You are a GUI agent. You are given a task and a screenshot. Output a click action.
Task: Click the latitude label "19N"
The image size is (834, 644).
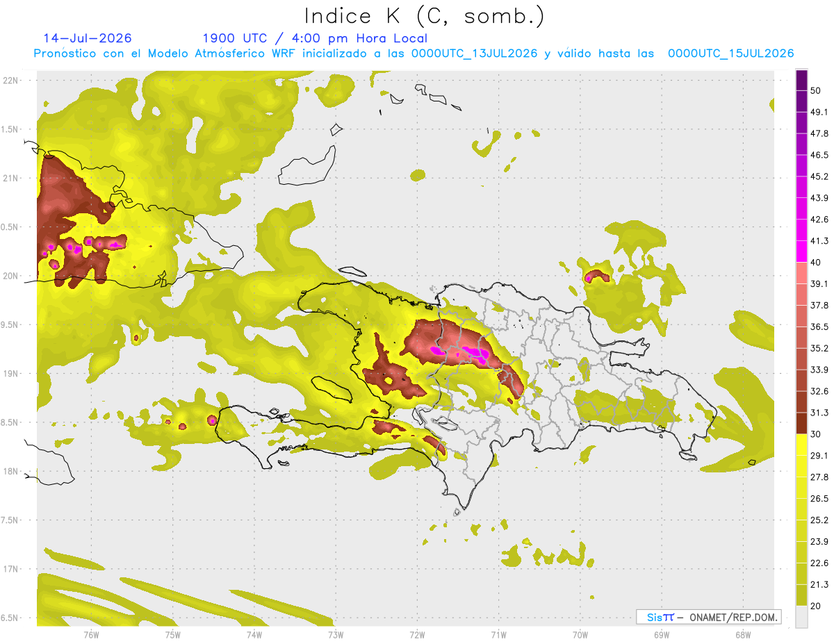[x=11, y=373]
